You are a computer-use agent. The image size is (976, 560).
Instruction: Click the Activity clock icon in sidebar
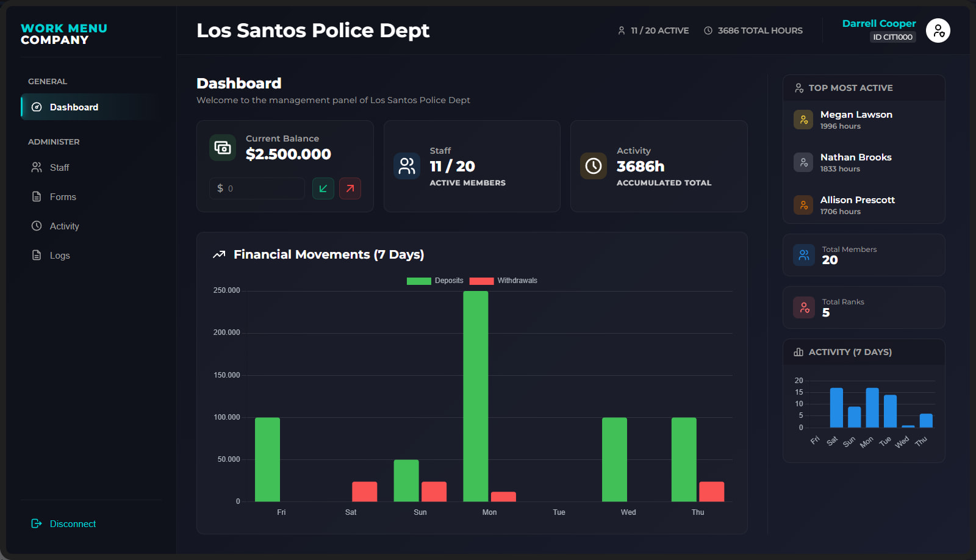pos(37,226)
